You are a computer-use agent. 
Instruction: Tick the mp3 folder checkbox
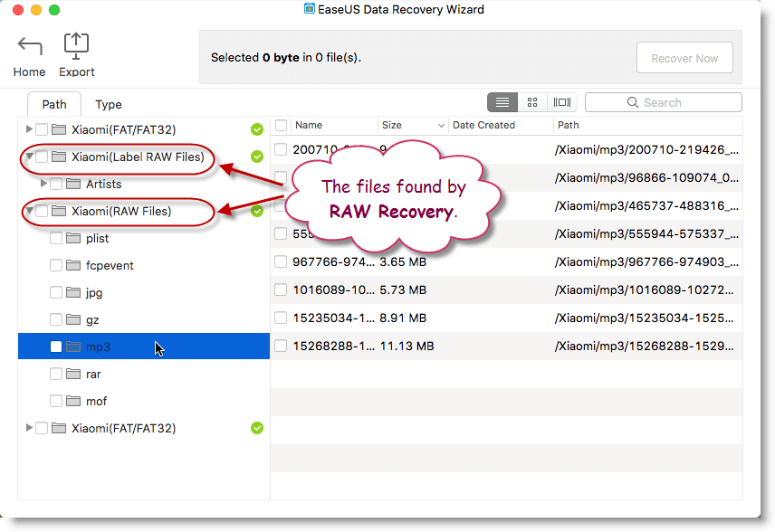[x=56, y=347]
